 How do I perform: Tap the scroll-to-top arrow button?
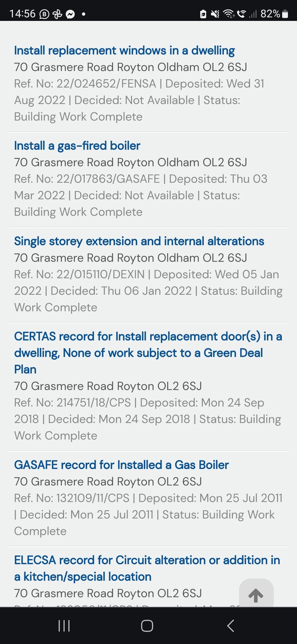pyautogui.click(x=256, y=595)
